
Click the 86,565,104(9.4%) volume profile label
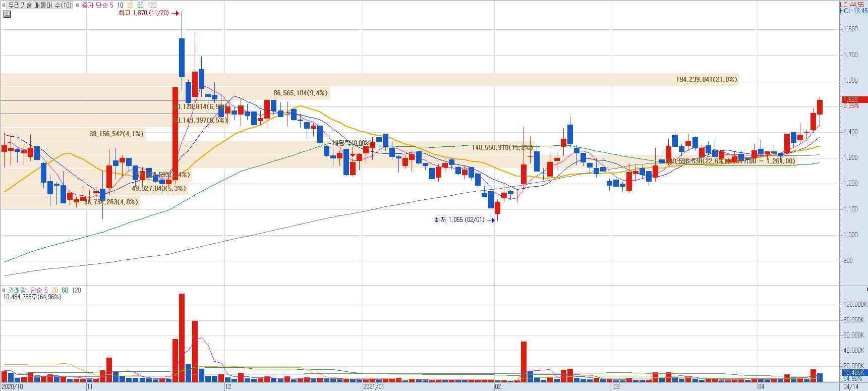point(301,93)
